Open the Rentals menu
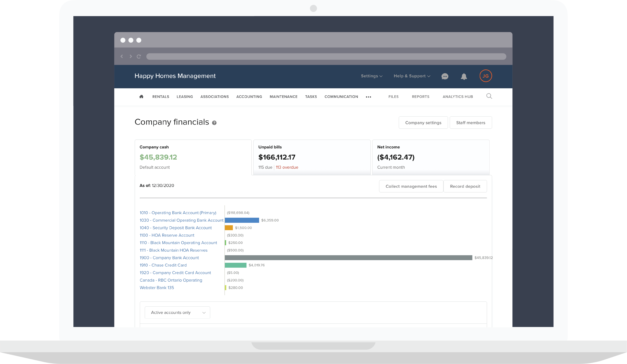The image size is (627, 364). click(x=161, y=97)
